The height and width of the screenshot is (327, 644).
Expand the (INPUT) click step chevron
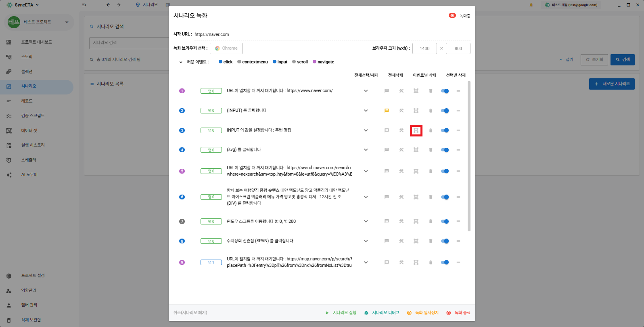pyautogui.click(x=366, y=111)
